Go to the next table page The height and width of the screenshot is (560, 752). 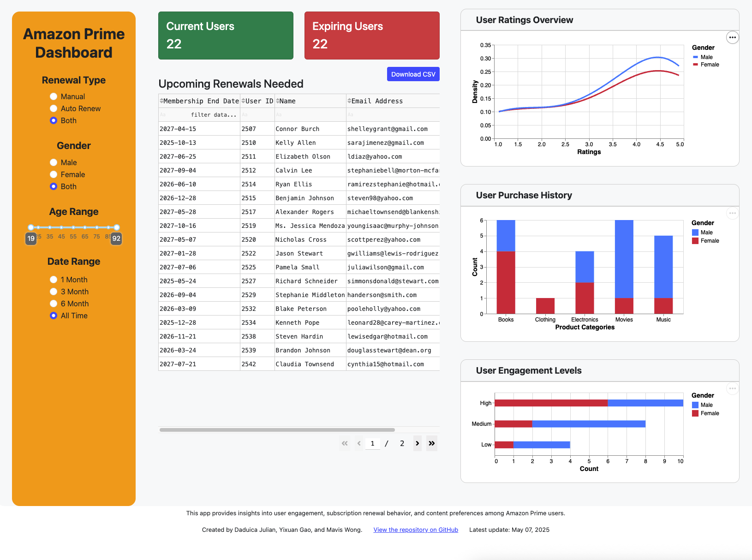(x=417, y=443)
